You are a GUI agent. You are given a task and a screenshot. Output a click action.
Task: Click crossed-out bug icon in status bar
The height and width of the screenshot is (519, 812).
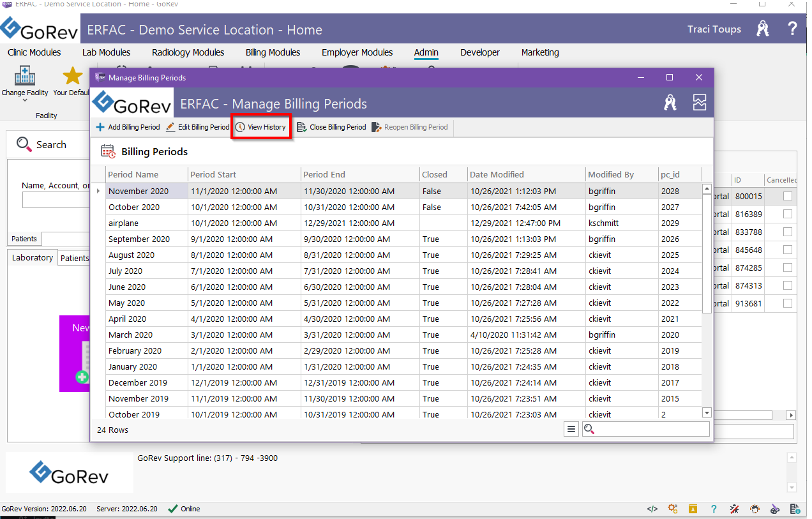point(734,509)
